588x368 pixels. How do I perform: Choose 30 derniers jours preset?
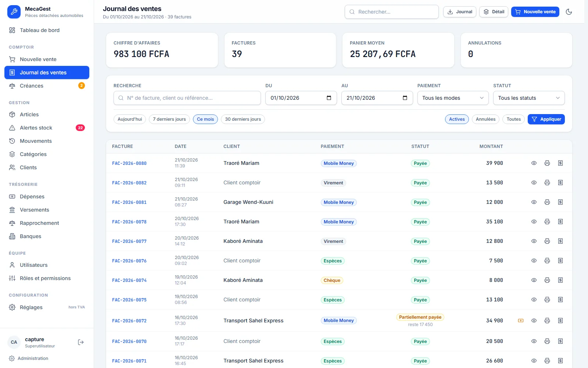243,119
